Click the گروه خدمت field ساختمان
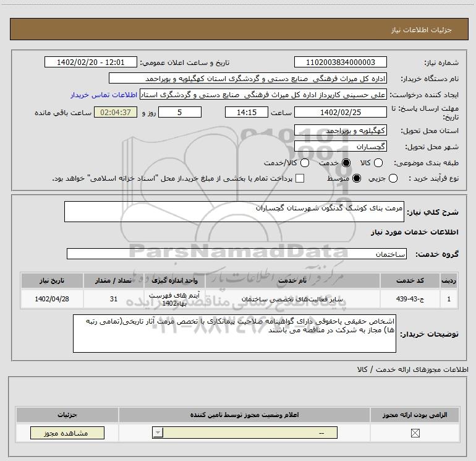This screenshot has height=461, width=476. (x=237, y=254)
